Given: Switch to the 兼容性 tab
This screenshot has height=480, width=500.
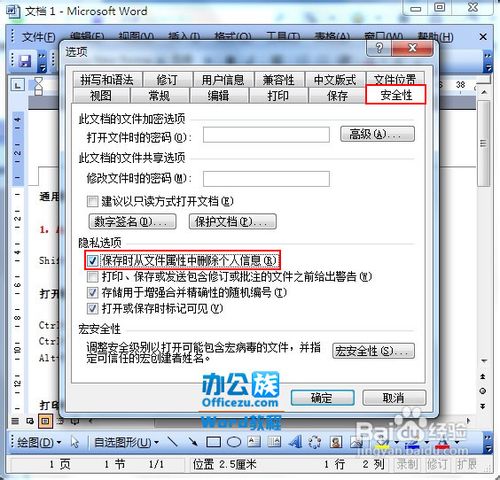Looking at the screenshot, I should click(x=279, y=80).
